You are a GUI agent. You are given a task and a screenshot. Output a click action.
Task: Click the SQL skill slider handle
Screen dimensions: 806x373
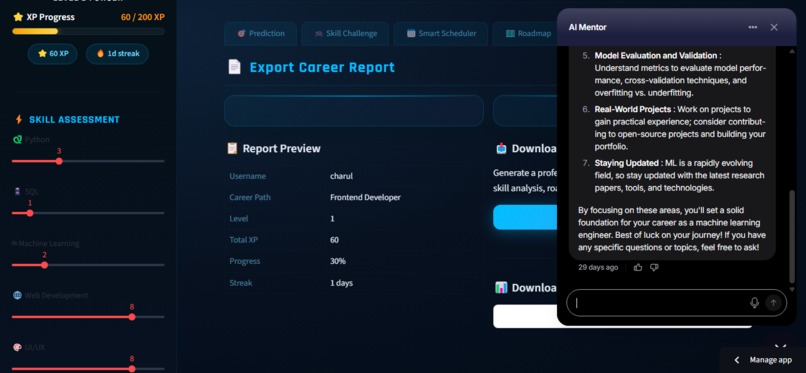(x=30, y=213)
